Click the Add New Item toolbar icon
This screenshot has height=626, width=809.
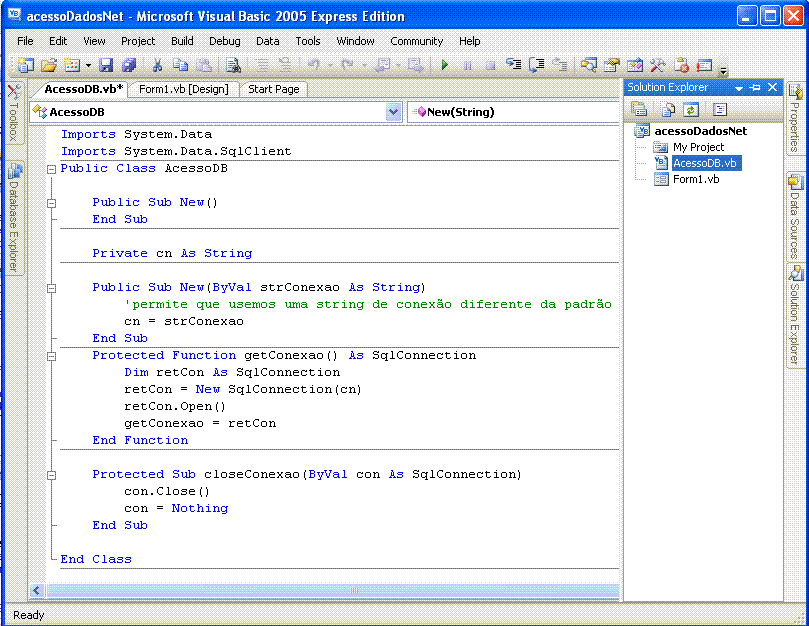[x=72, y=65]
